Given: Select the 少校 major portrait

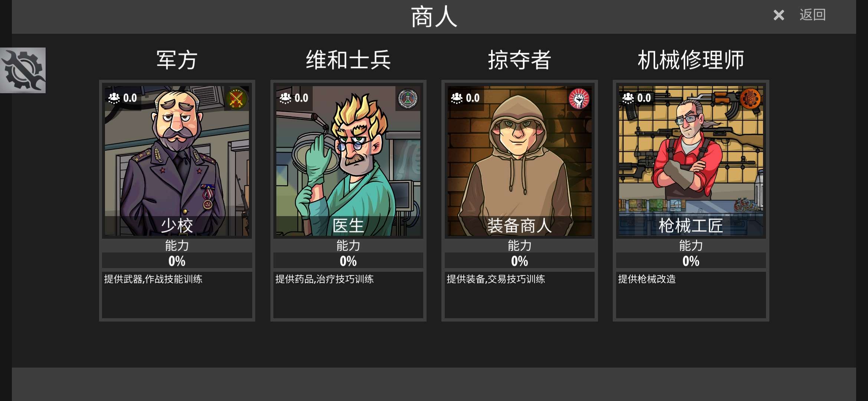Looking at the screenshot, I should (x=177, y=161).
